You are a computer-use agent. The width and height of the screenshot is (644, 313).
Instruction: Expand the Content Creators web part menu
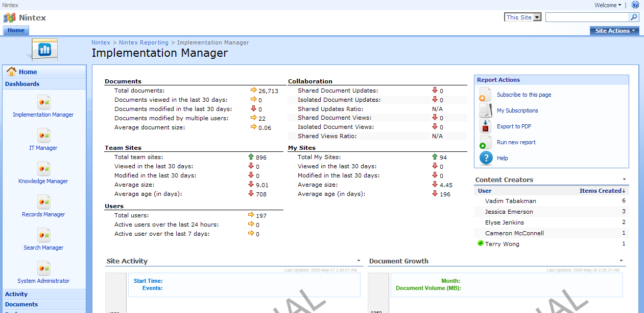(624, 180)
